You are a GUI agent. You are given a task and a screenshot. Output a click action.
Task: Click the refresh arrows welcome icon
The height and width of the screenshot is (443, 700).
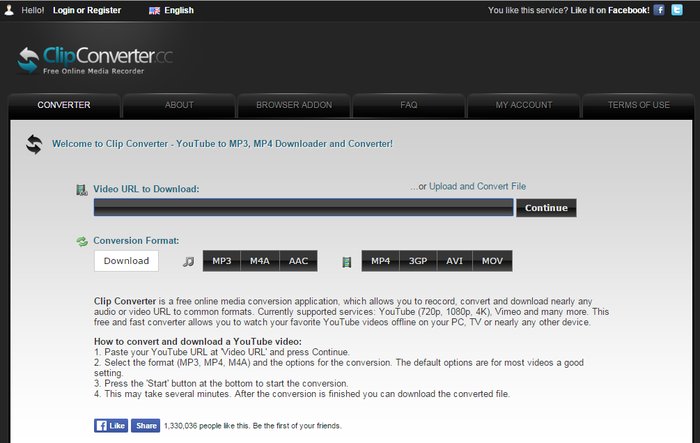[34, 144]
